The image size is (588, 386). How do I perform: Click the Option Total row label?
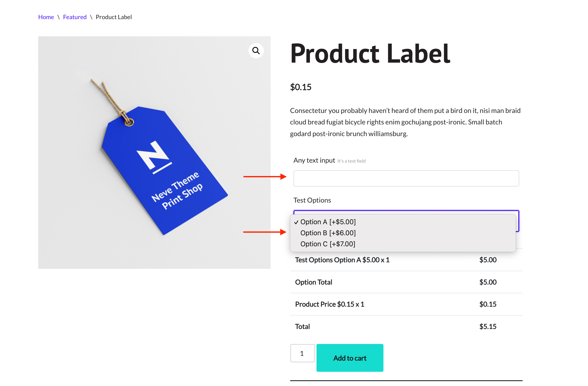click(x=314, y=282)
